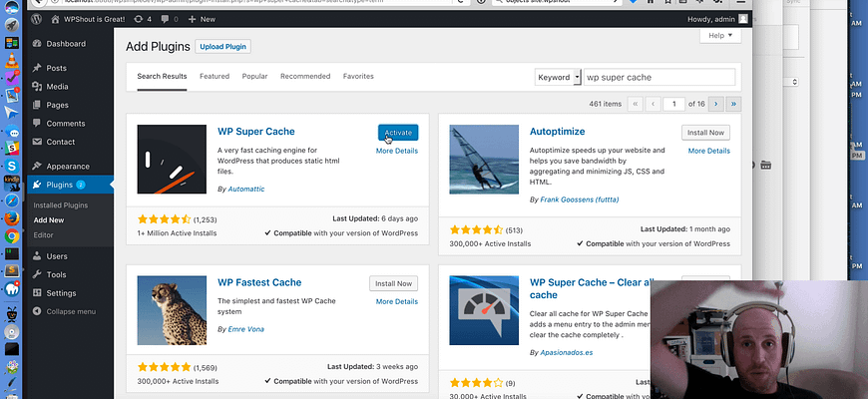This screenshot has height=399, width=868.
Task: Open the Autoptimize title link
Action: pos(558,132)
